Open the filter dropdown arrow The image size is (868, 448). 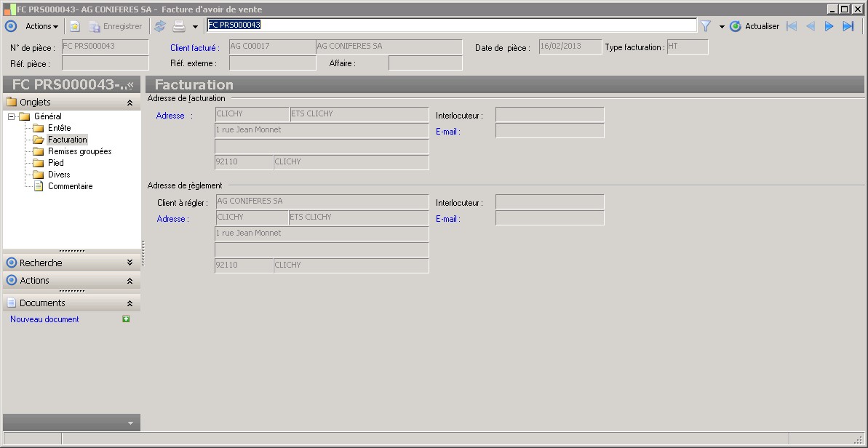(x=722, y=27)
